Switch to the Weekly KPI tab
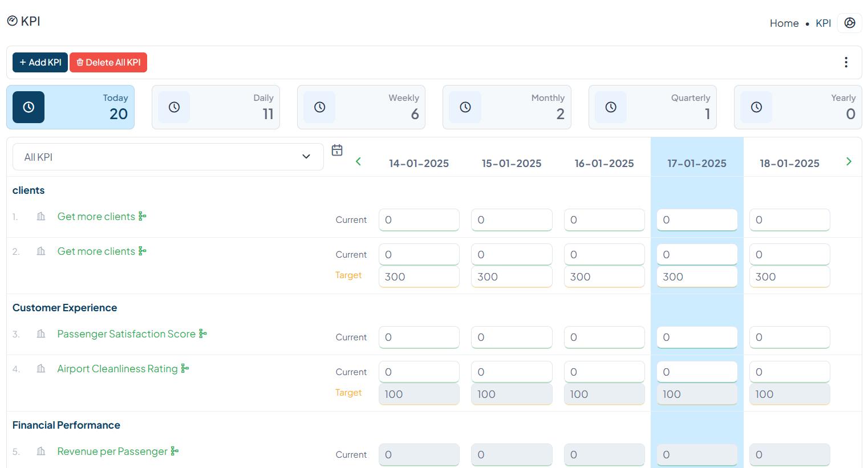The width and height of the screenshot is (868, 468). tap(361, 107)
